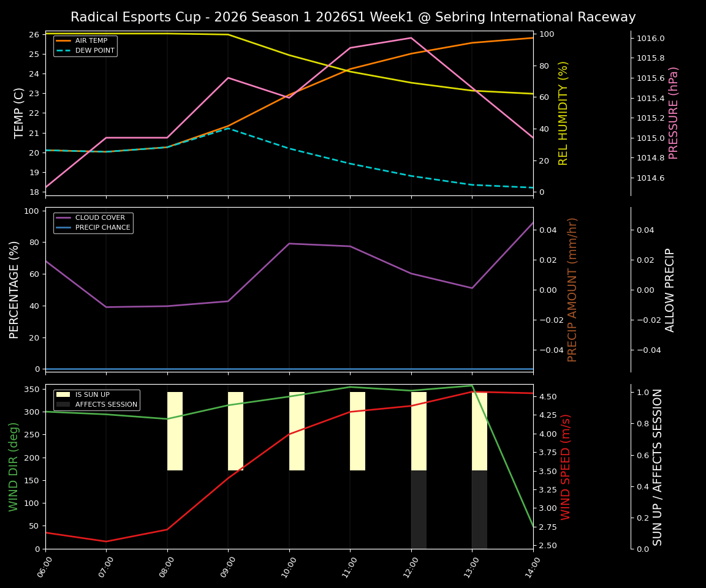Image resolution: width=706 pixels, height=588 pixels.
Task: Click the PERCENTAGE (%) axis label
Action: coord(16,288)
